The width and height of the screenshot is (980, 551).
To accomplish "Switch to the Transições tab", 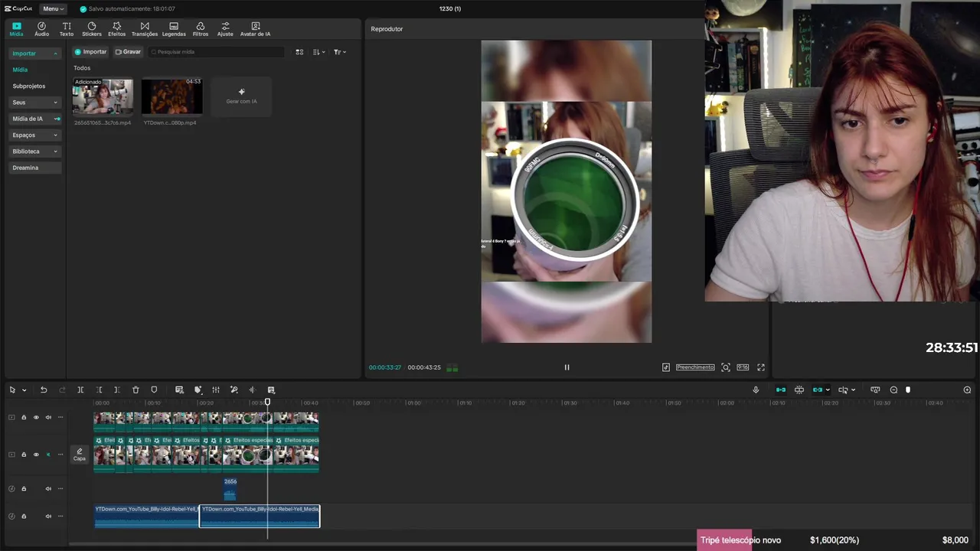I will click(x=145, y=29).
